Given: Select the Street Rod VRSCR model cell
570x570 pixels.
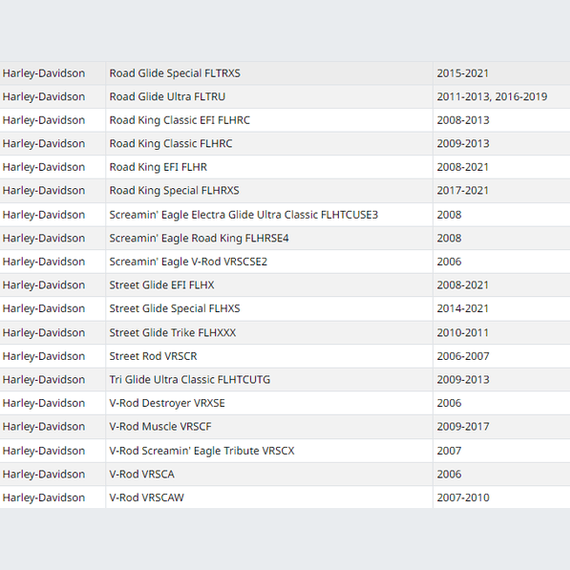Looking at the screenshot, I should point(269,356).
